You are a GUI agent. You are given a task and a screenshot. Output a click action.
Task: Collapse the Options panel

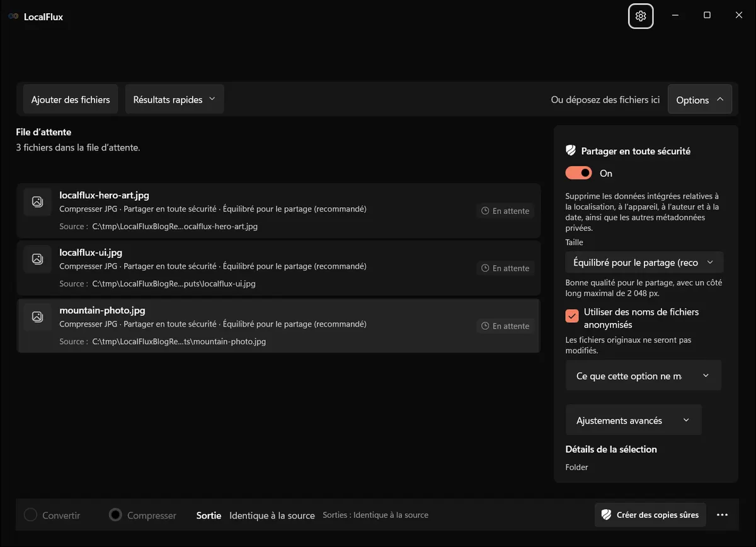[700, 99]
